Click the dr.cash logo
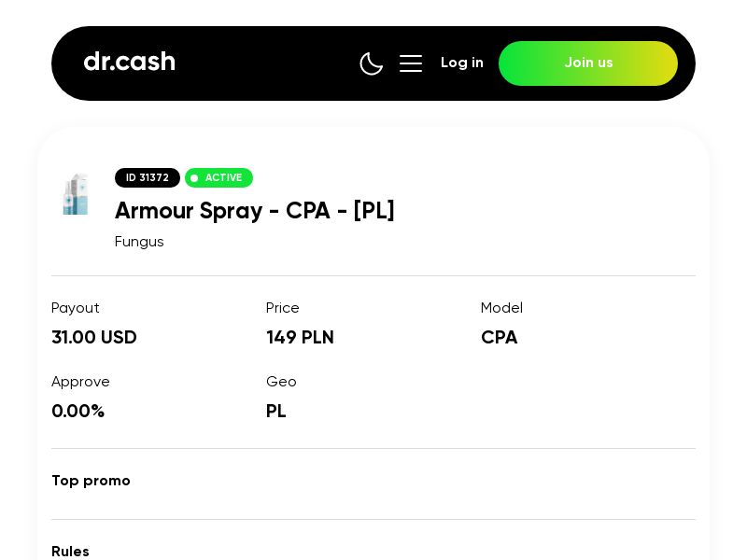 tap(129, 62)
